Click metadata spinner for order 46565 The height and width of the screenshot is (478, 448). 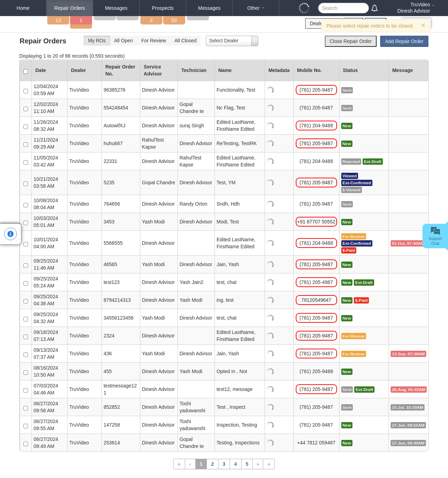[270, 264]
